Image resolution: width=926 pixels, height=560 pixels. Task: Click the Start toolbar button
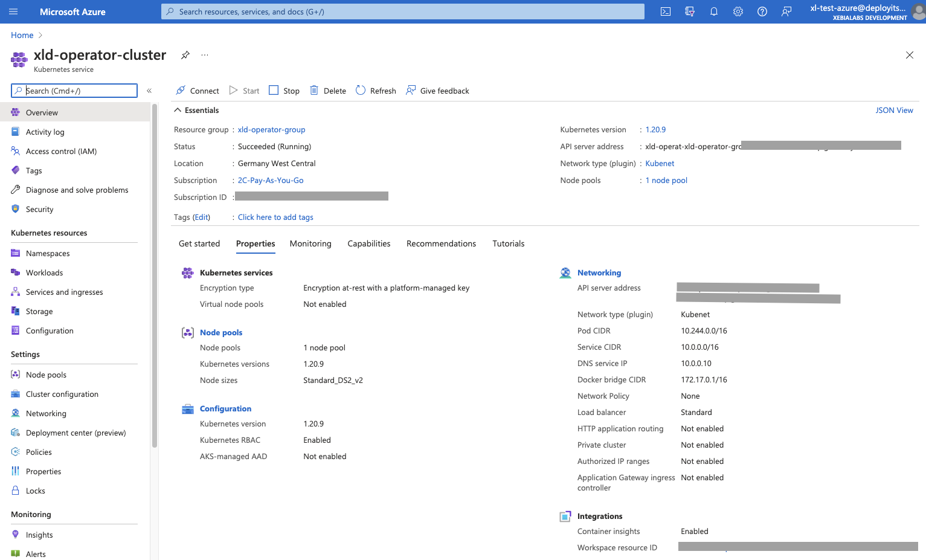(x=244, y=91)
